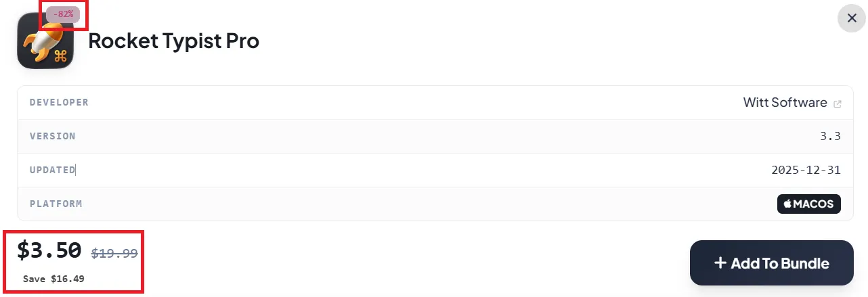Image resolution: width=868 pixels, height=297 pixels.
Task: Click the DEVELOPER row label
Action: [x=59, y=102]
